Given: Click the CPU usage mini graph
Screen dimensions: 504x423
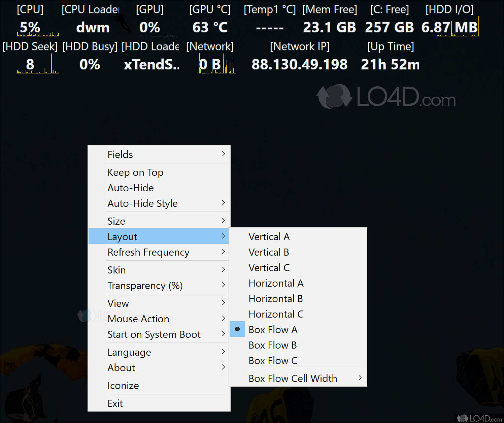Looking at the screenshot, I should [38, 34].
